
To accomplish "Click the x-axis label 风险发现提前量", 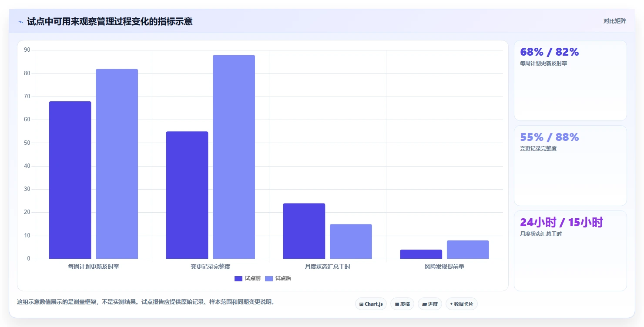I will coord(445,267).
